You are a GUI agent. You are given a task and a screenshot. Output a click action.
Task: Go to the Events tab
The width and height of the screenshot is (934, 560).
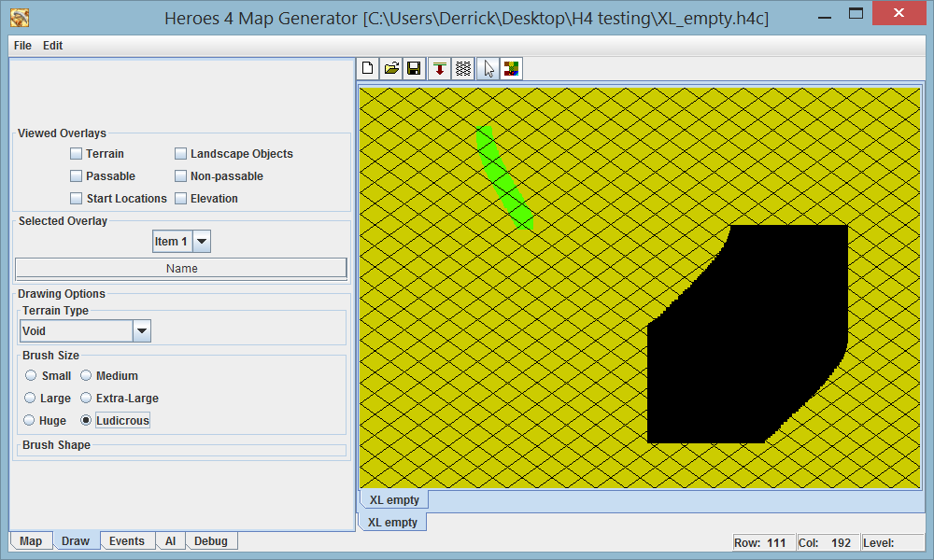[x=127, y=541]
